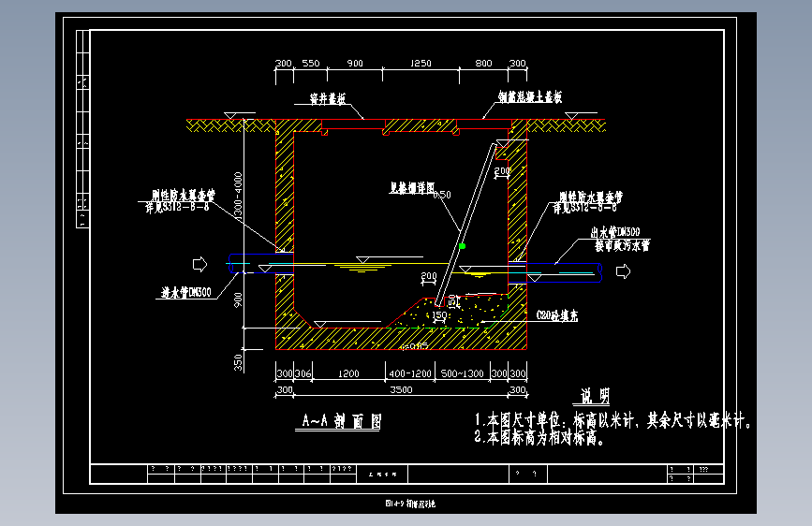Select the '3500' overall width dimension
Image resolution: width=812 pixels, height=526 pixels.
coord(402,390)
